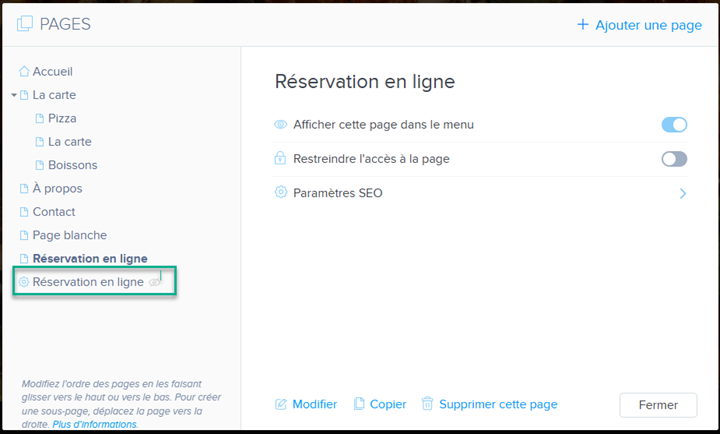Click the home icon next to Accueil

point(24,71)
